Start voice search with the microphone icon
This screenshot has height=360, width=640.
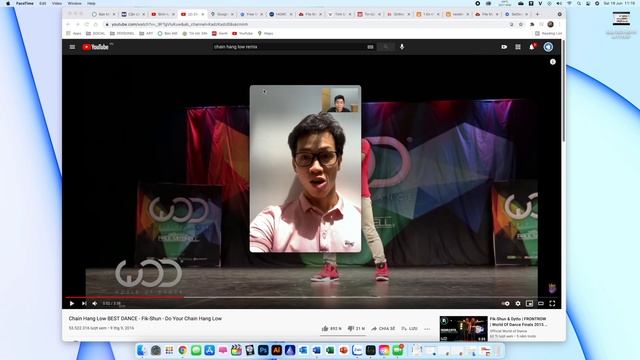point(402,47)
